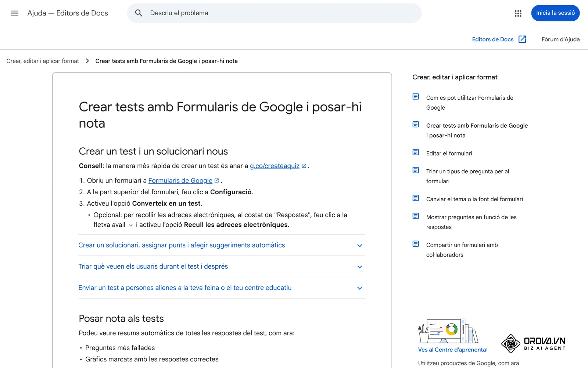Image resolution: width=588 pixels, height=368 pixels.
Task: Click Crear tests amb Formularis sidebar item
Action: (x=477, y=130)
